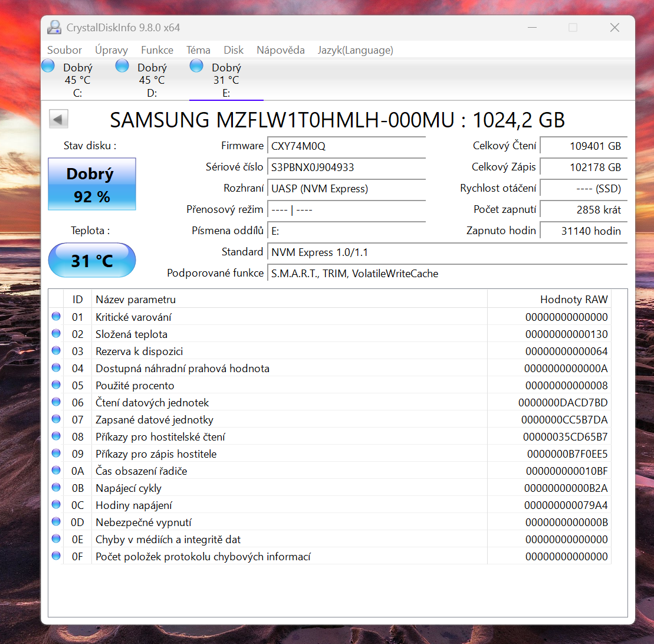Click the Firmware field CXY74M0Q
This screenshot has height=644, width=654.
point(347,146)
